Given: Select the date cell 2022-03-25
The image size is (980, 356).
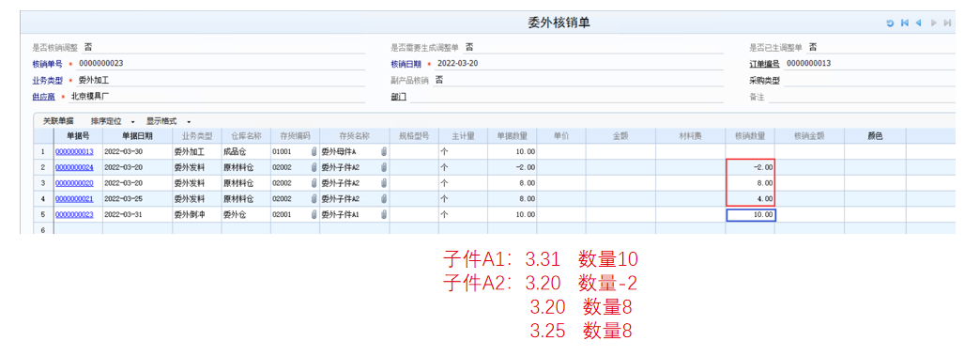Looking at the screenshot, I should 137,199.
